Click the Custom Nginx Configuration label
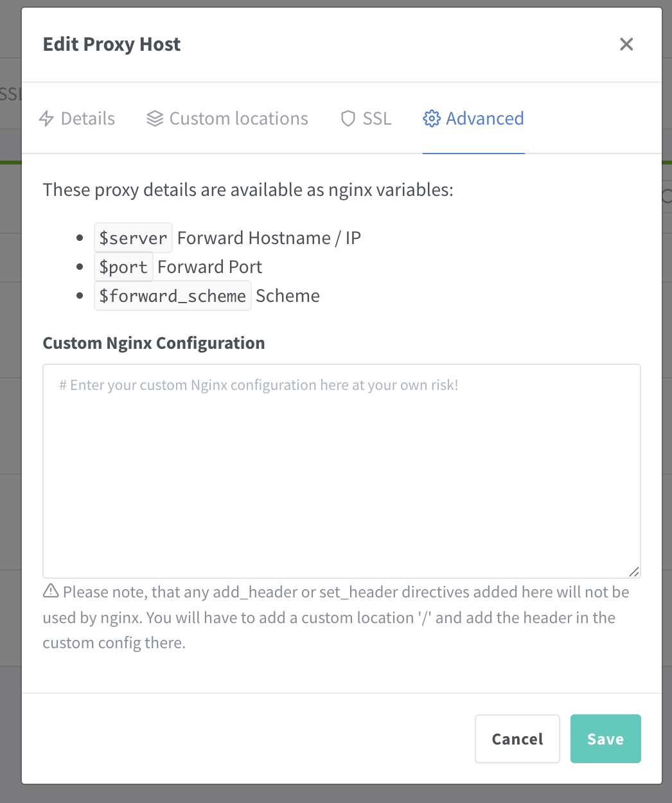 pyautogui.click(x=154, y=343)
